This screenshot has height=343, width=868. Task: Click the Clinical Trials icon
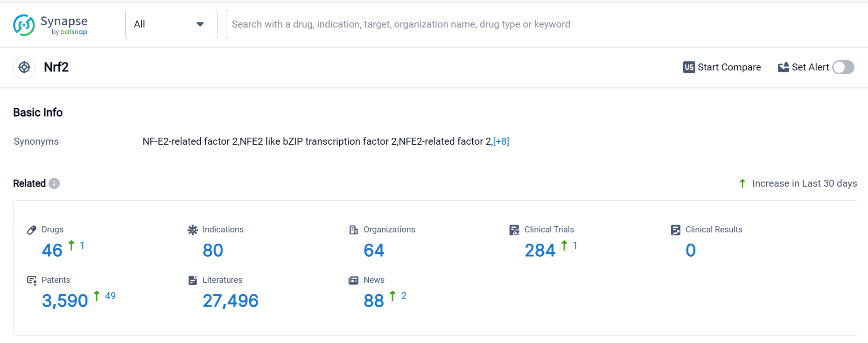(x=514, y=230)
